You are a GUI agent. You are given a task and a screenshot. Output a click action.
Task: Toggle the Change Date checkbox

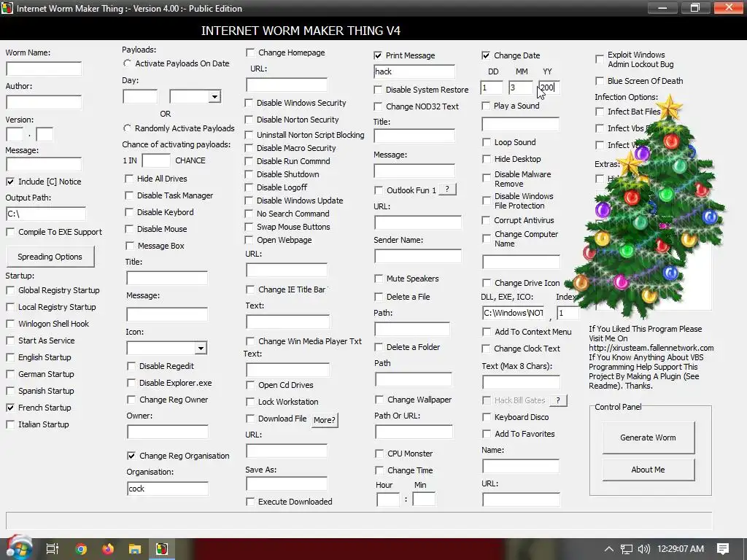point(486,55)
